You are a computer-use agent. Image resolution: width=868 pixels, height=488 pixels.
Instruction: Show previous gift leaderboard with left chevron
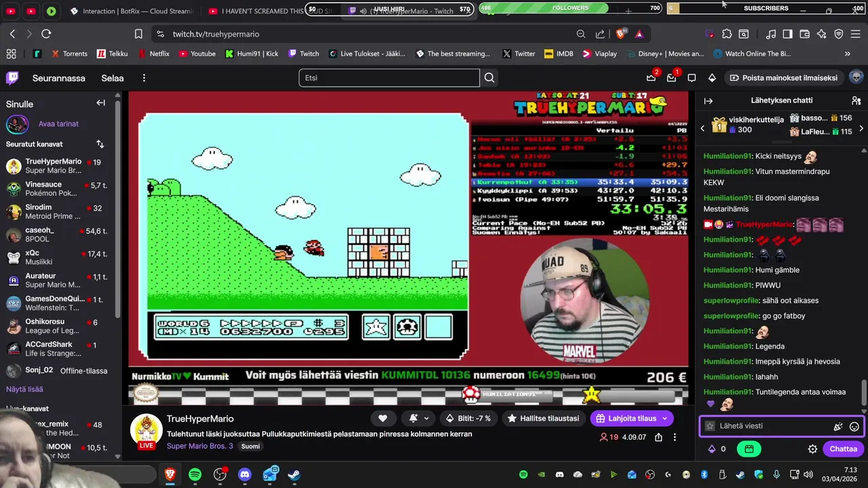pos(703,127)
